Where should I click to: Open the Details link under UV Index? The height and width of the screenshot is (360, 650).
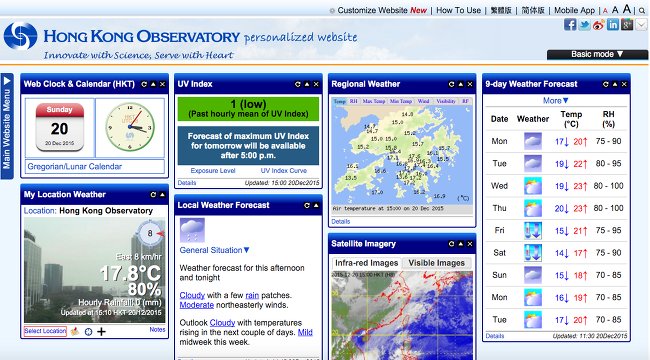[x=187, y=183]
